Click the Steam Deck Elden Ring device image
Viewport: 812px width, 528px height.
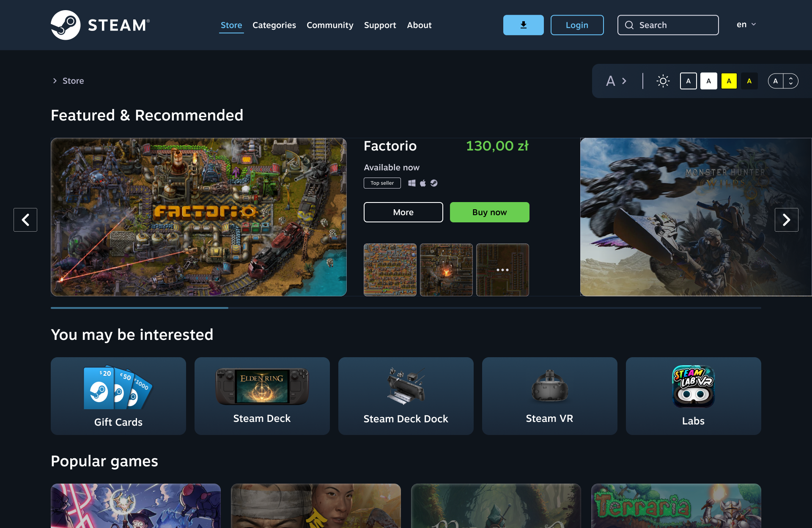262,386
